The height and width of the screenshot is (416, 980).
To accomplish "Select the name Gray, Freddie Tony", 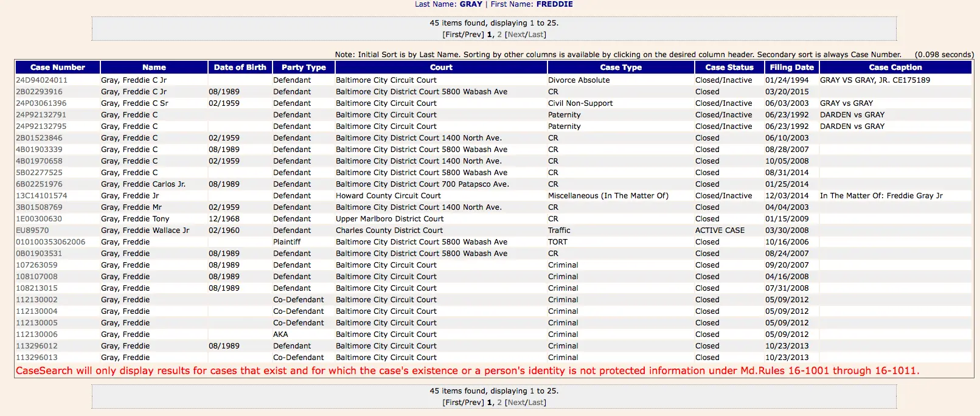I will (135, 219).
